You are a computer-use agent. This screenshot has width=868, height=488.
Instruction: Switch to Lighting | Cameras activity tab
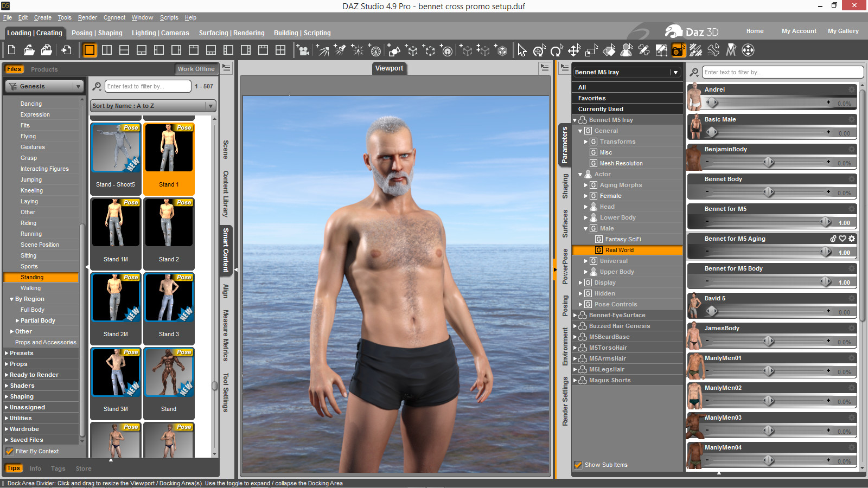coord(160,33)
